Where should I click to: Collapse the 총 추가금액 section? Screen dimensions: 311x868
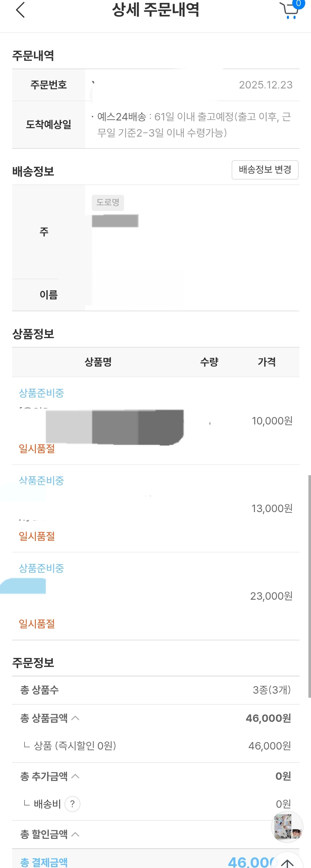[76, 776]
